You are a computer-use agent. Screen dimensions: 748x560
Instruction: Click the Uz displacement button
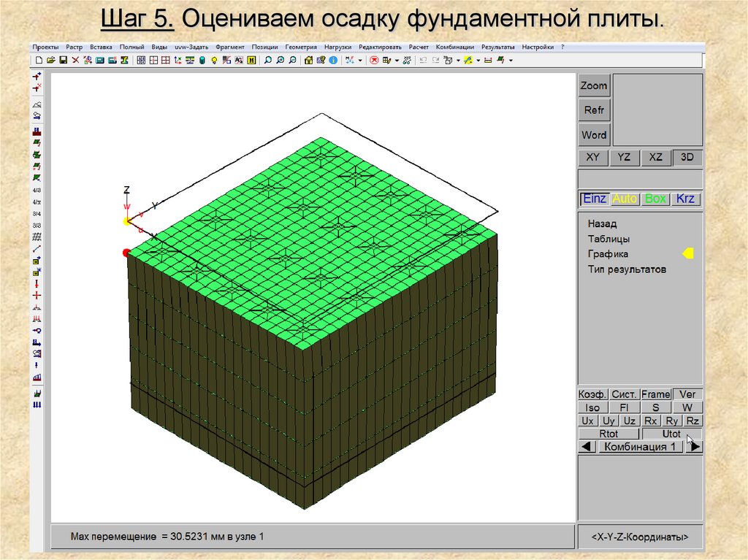point(630,421)
